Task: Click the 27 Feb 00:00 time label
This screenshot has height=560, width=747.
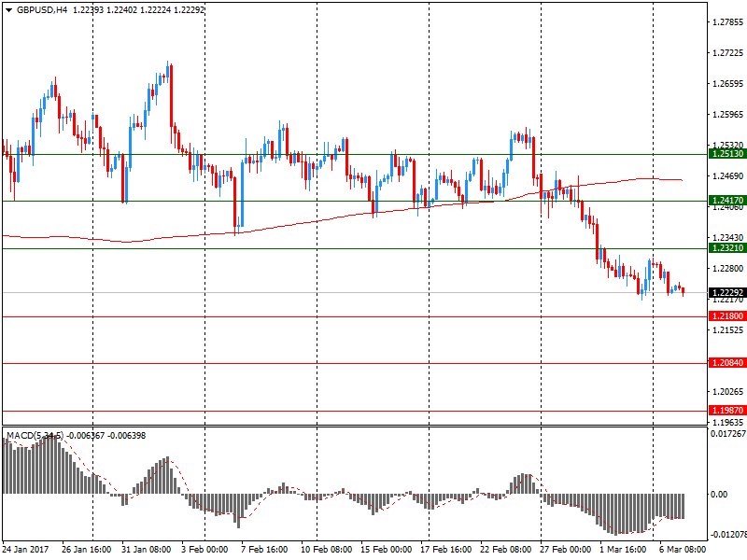Action: point(565,549)
